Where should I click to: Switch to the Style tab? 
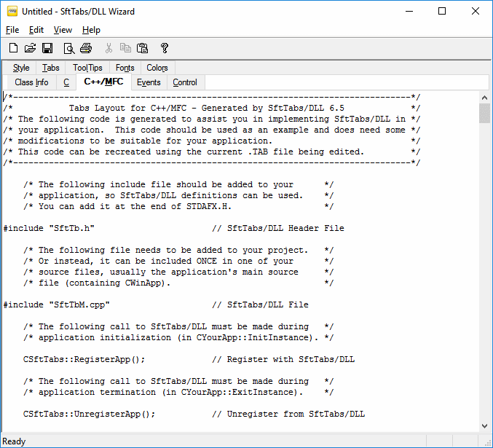[x=21, y=68]
